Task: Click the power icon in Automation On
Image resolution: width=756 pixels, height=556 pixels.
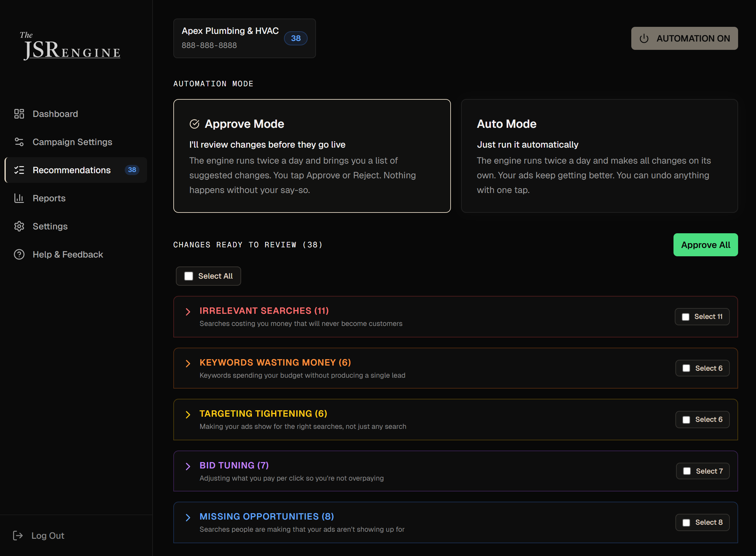Action: pos(644,38)
